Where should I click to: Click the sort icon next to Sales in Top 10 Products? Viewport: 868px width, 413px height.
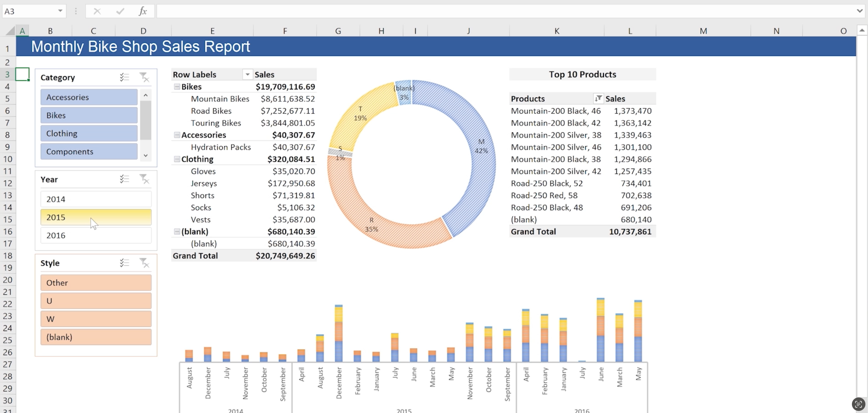[x=599, y=98]
